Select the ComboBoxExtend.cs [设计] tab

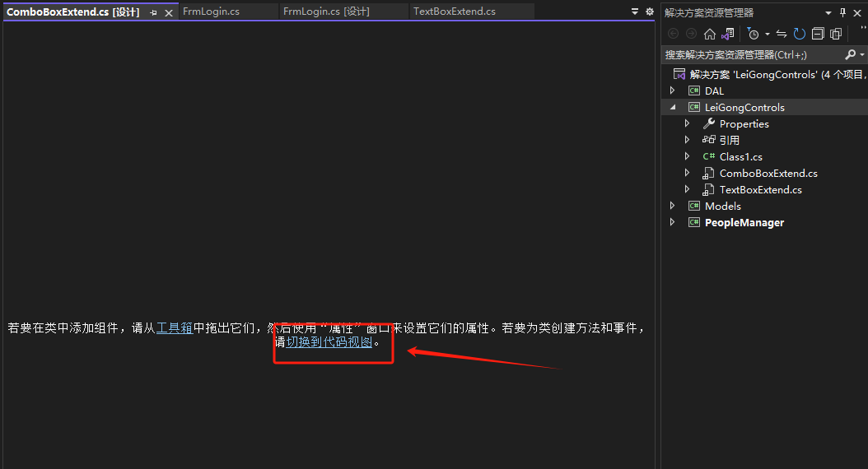pyautogui.click(x=72, y=12)
